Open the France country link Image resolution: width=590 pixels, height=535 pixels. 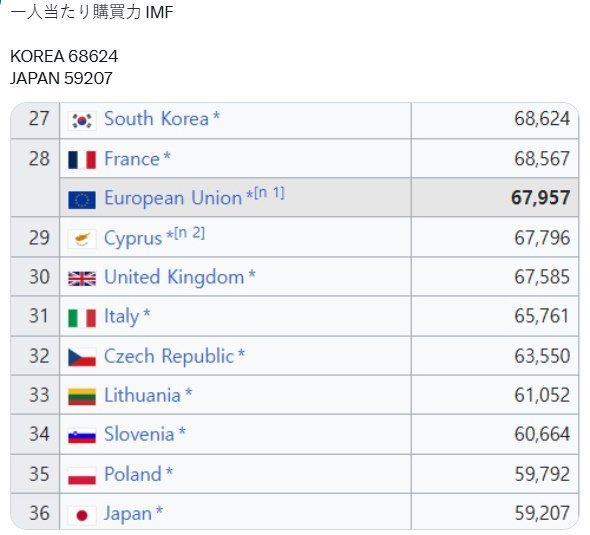(x=132, y=159)
